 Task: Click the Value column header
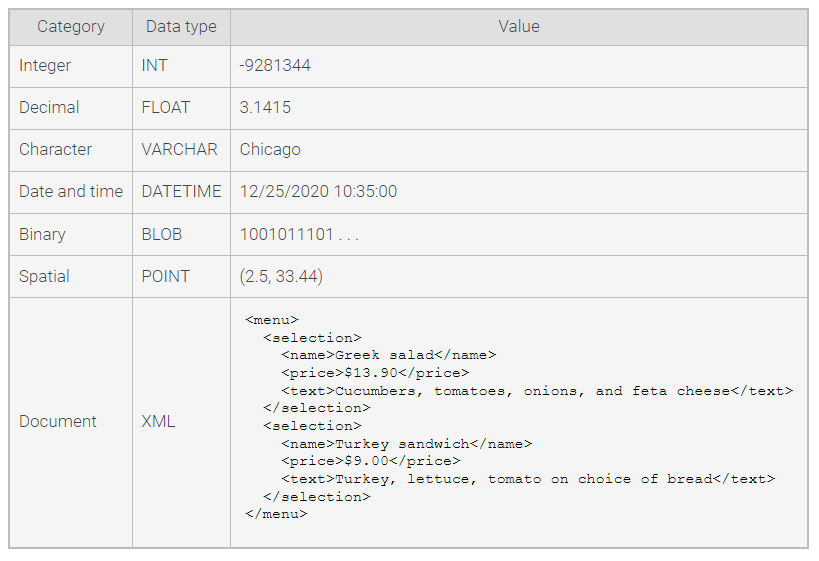click(x=518, y=27)
